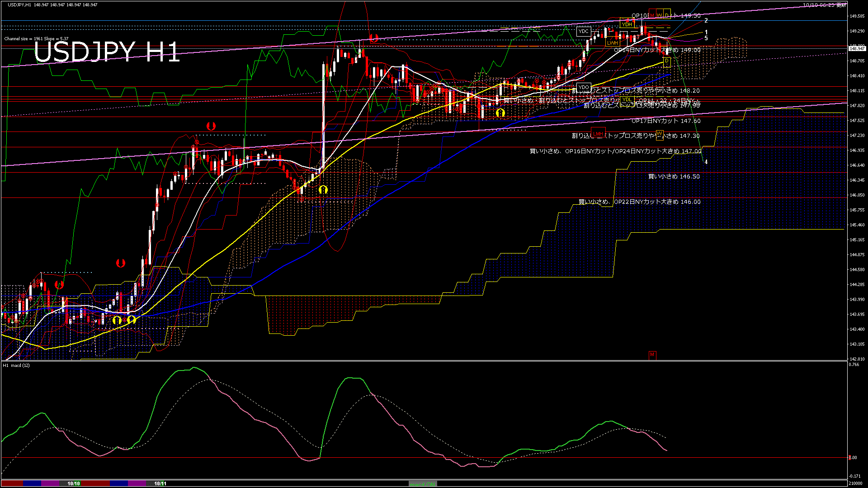The height and width of the screenshot is (488, 868).
Task: Toggle the macd ON indicator button
Action: pos(423,484)
